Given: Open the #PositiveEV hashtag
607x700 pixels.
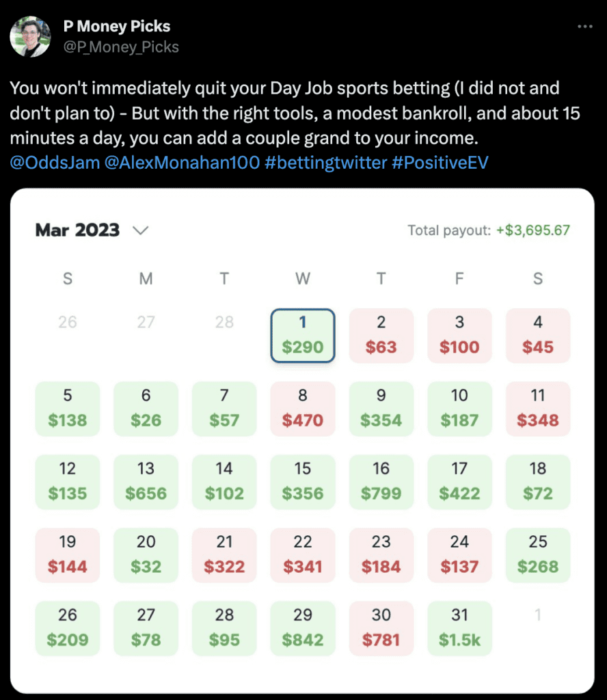Looking at the screenshot, I should (x=440, y=163).
